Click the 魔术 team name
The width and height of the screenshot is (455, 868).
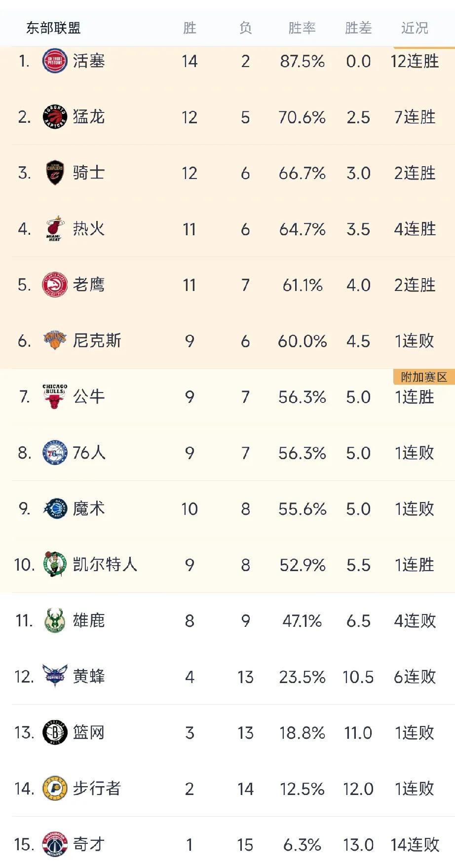(89, 508)
